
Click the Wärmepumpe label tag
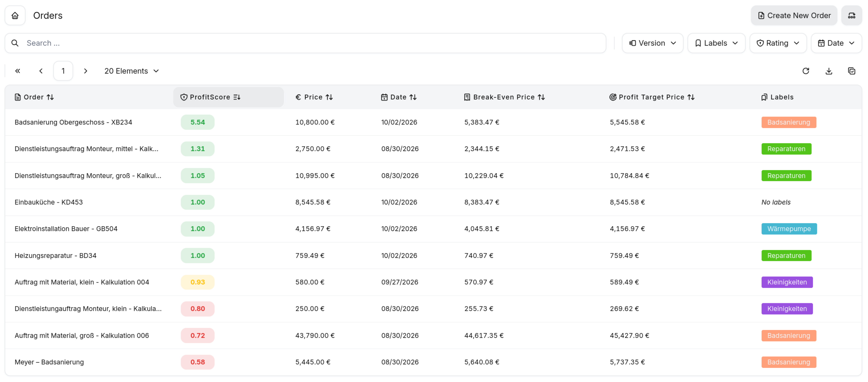pyautogui.click(x=789, y=229)
